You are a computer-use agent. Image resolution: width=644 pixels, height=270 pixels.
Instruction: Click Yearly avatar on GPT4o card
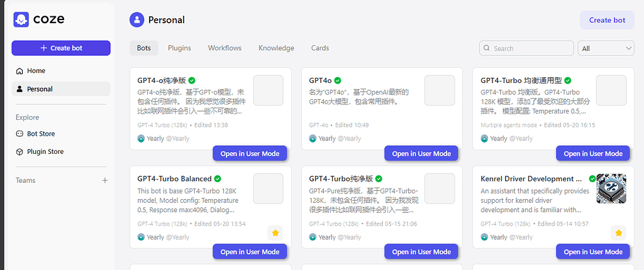click(x=313, y=139)
